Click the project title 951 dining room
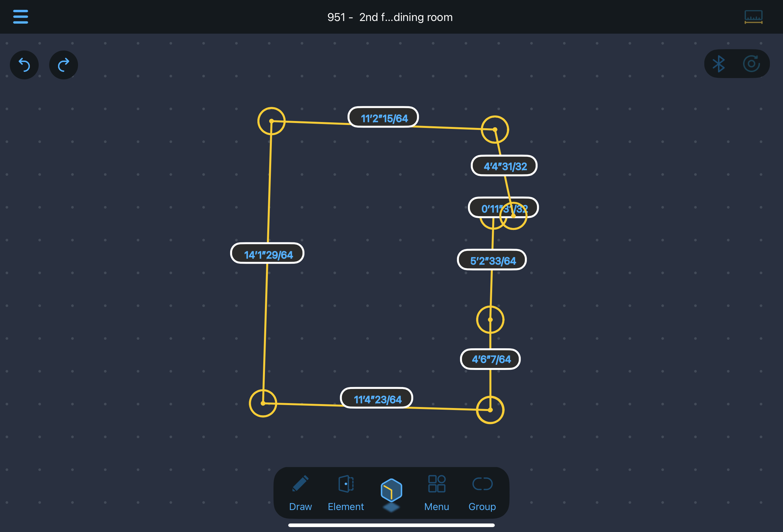This screenshot has height=532, width=783. click(390, 17)
